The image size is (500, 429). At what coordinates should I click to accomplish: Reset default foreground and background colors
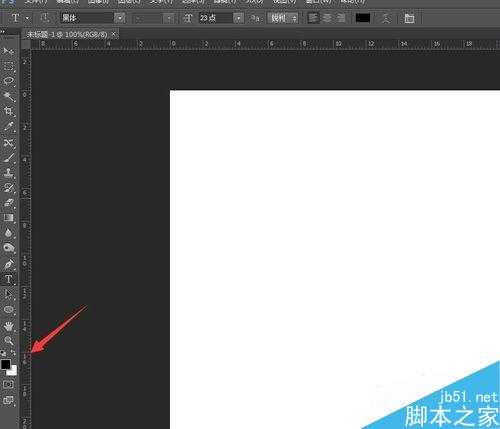click(3, 353)
